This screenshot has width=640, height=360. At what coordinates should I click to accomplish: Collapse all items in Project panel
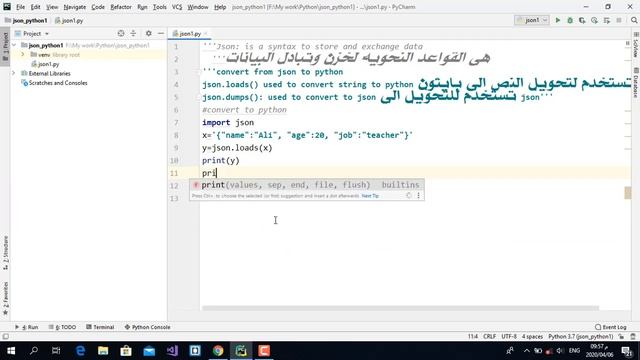133,33
